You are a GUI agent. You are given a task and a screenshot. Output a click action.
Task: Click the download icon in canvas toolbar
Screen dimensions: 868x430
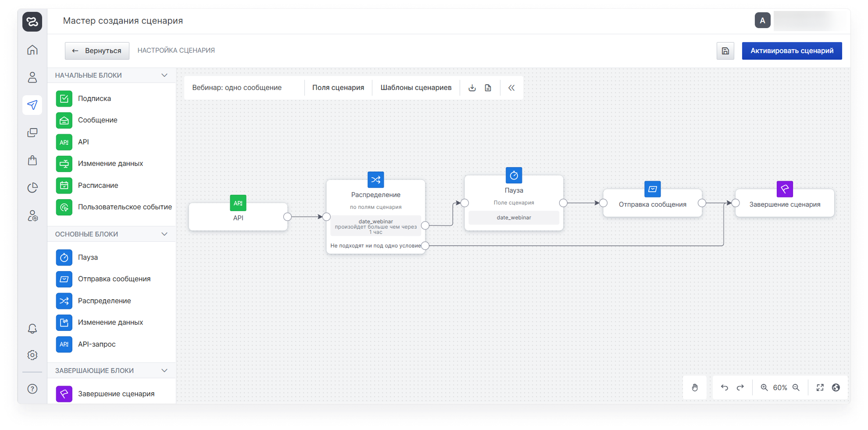tap(472, 88)
